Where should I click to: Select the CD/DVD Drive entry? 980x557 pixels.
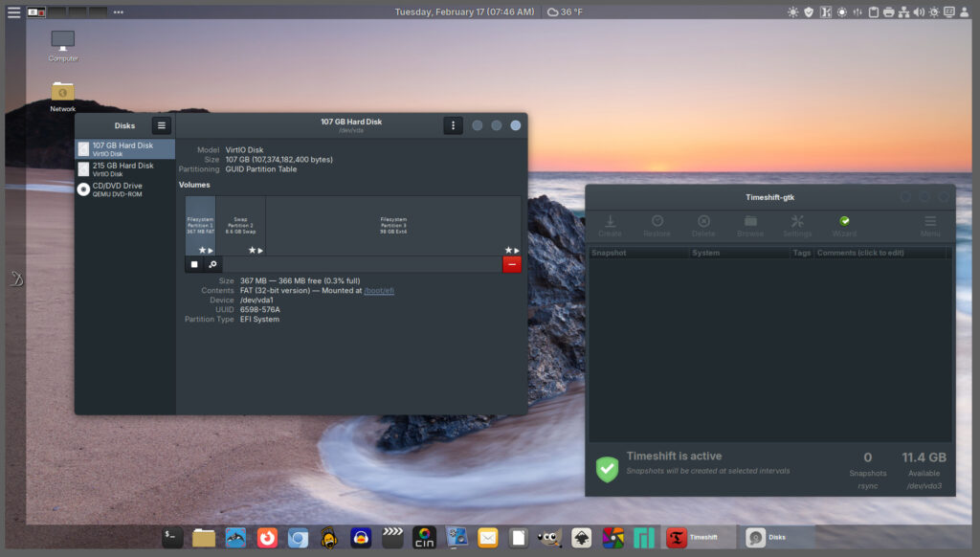coord(124,189)
